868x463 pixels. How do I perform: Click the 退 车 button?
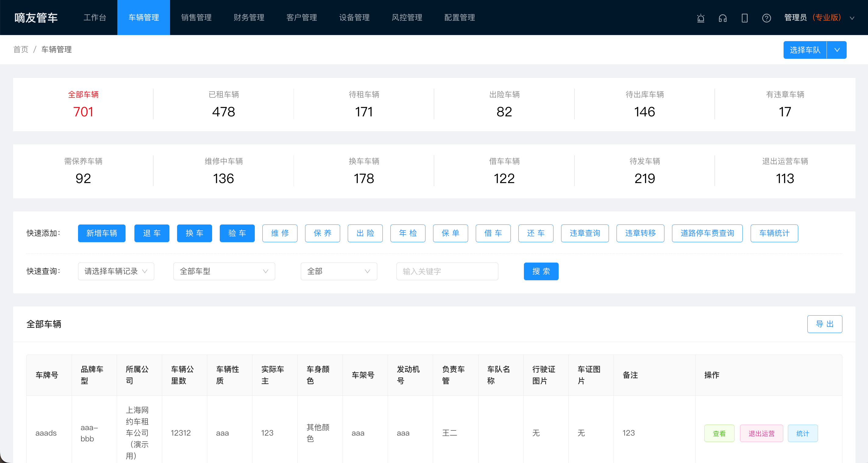(x=152, y=233)
